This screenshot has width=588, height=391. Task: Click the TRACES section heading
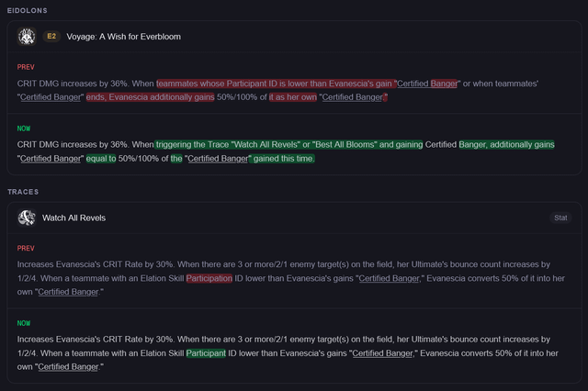click(23, 192)
